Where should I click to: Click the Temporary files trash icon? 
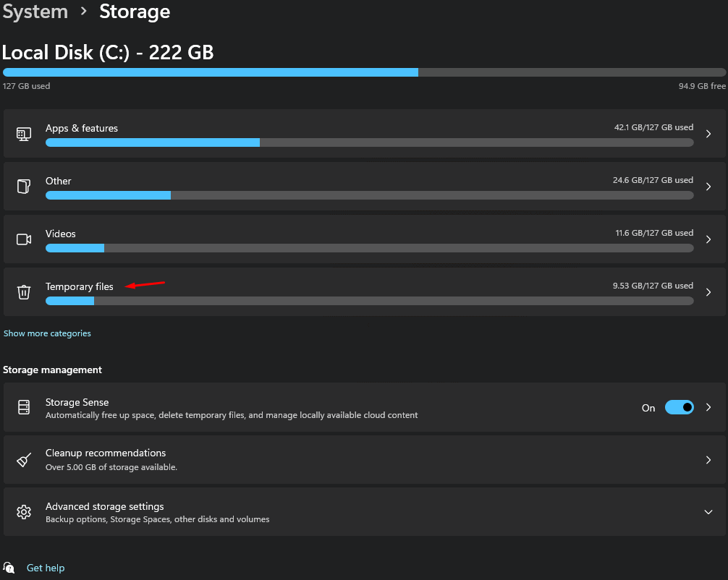[x=24, y=292]
